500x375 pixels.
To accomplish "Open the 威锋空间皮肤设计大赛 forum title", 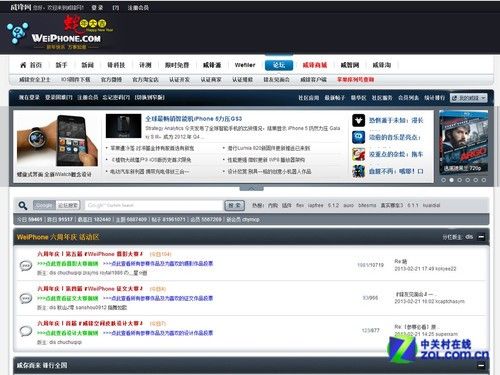I will (90, 323).
